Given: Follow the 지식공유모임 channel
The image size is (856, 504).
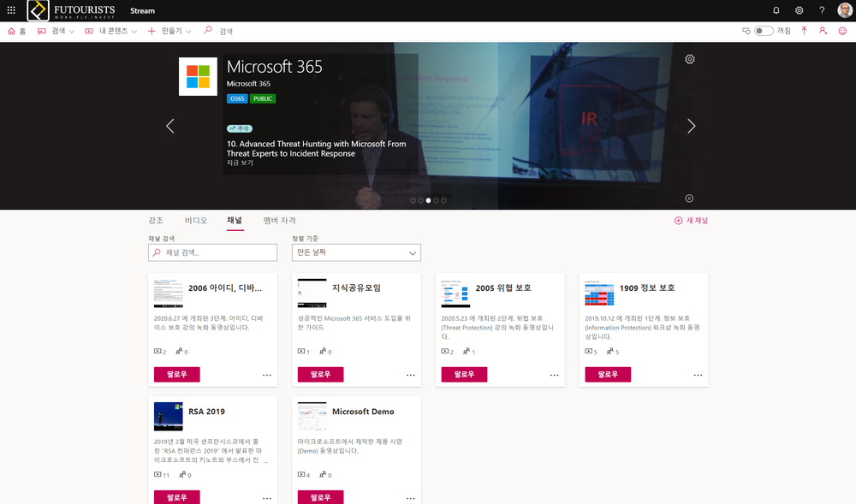Looking at the screenshot, I should (x=320, y=374).
